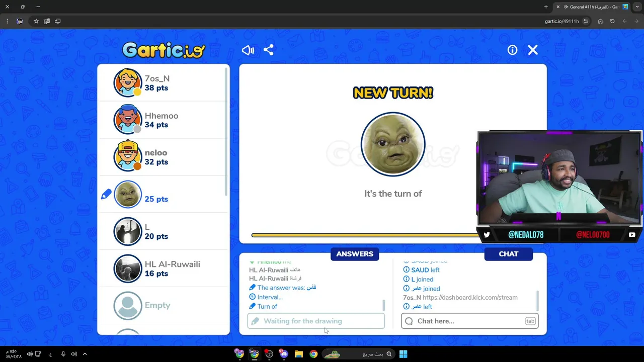The image size is (644, 362).
Task: Close the General #11h tab
Action: pyautogui.click(x=557, y=7)
